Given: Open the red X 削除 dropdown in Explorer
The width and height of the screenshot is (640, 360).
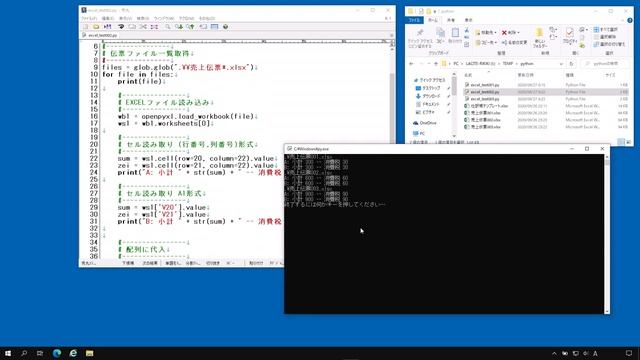Looking at the screenshot, I should pos(510,33).
